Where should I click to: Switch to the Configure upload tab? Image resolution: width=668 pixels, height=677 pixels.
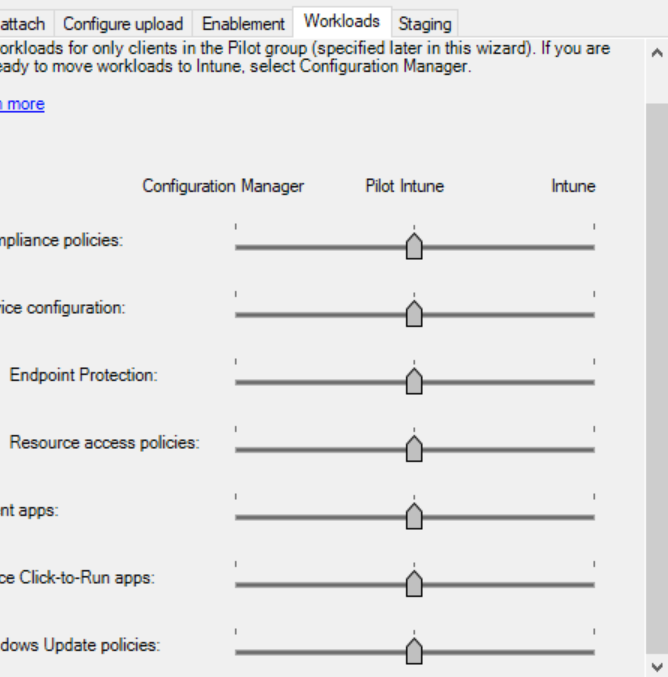pos(123,24)
